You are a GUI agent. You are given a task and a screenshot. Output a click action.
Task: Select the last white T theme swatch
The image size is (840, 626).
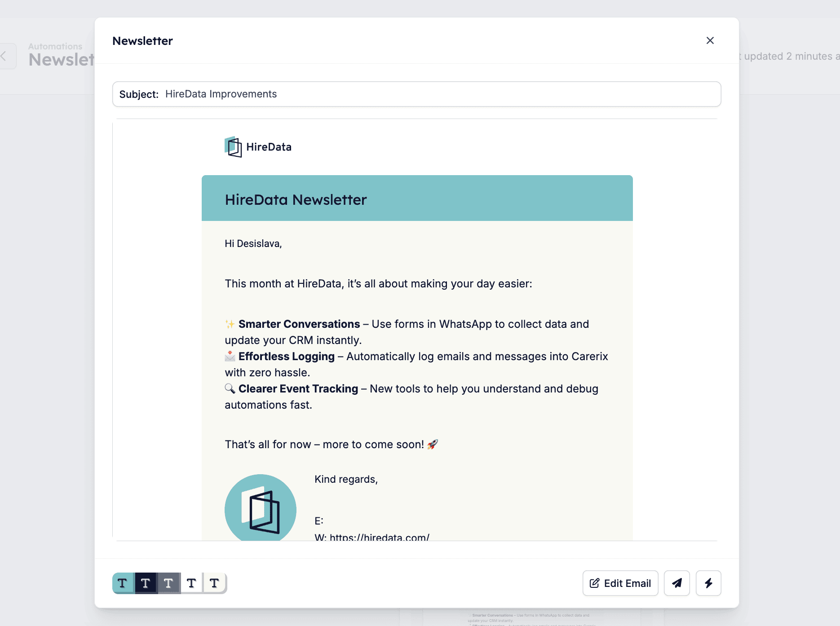(214, 583)
